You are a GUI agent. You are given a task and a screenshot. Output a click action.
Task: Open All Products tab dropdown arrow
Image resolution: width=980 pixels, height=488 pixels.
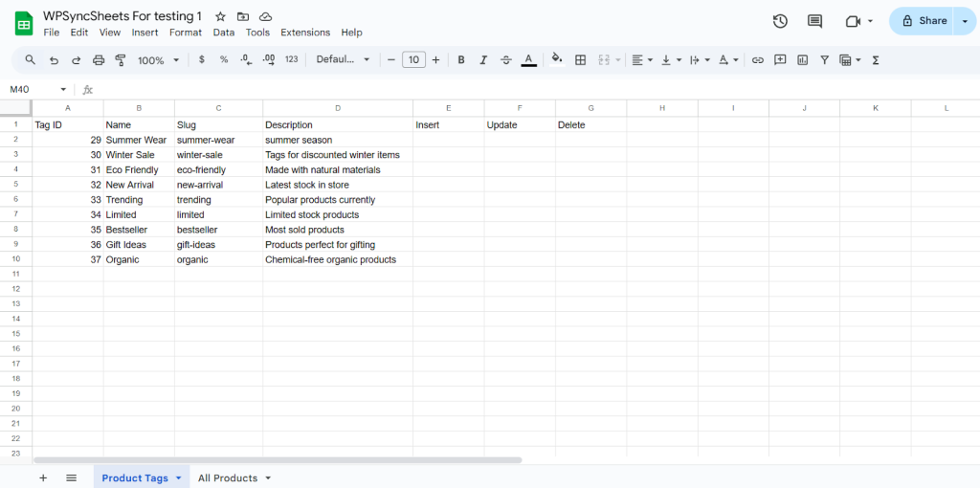268,478
